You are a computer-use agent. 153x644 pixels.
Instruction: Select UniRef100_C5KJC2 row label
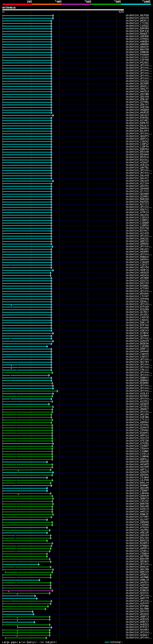click(137, 370)
